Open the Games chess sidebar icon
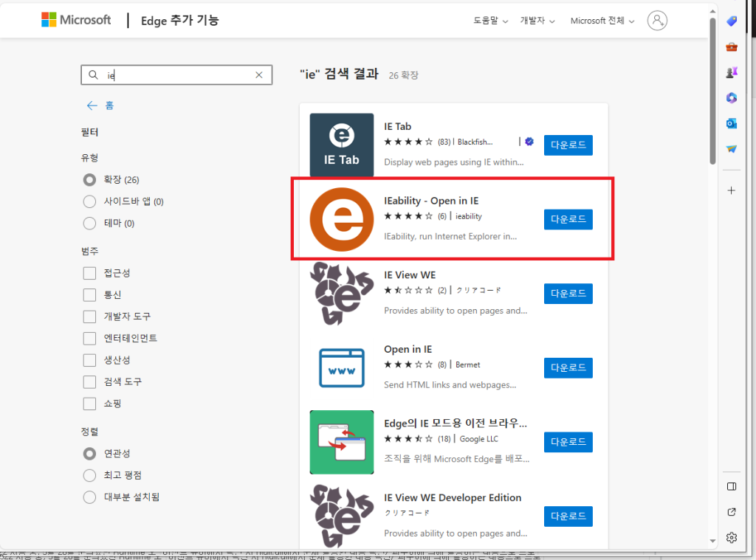This screenshot has width=756, height=560. click(x=732, y=72)
